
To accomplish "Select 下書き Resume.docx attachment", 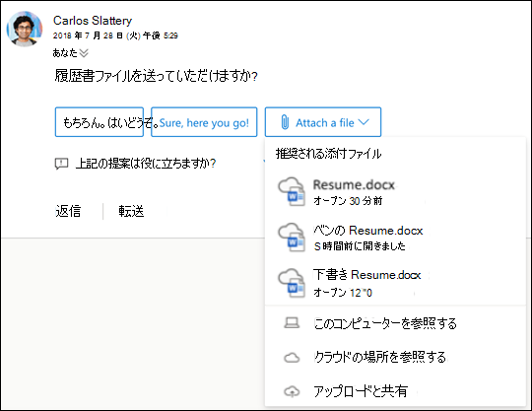I will pyautogui.click(x=395, y=283).
